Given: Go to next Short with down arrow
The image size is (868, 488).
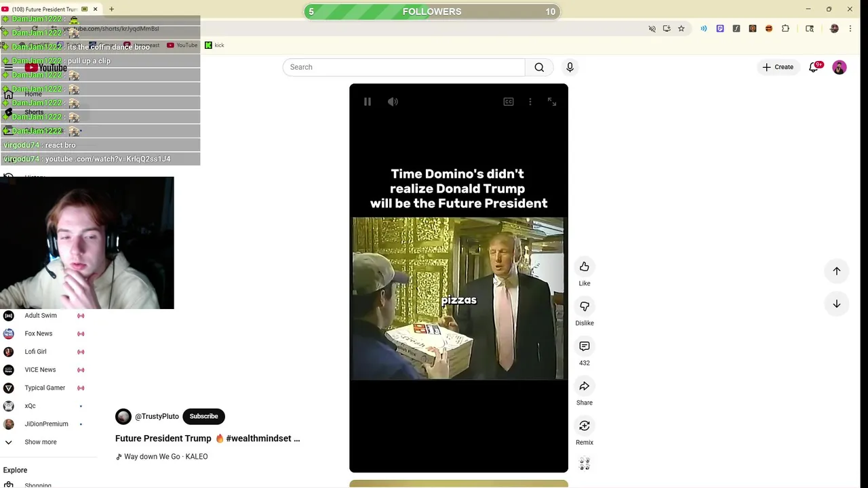Looking at the screenshot, I should (837, 304).
